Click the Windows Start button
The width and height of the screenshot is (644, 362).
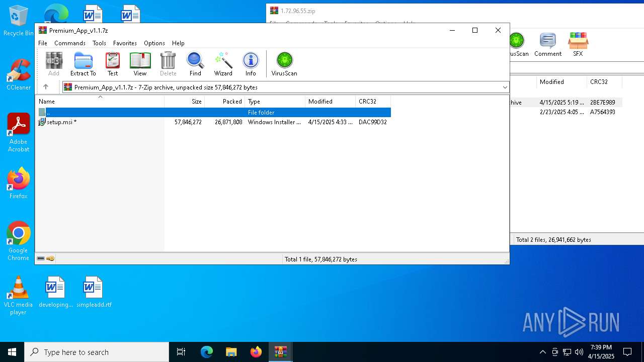pyautogui.click(x=12, y=352)
